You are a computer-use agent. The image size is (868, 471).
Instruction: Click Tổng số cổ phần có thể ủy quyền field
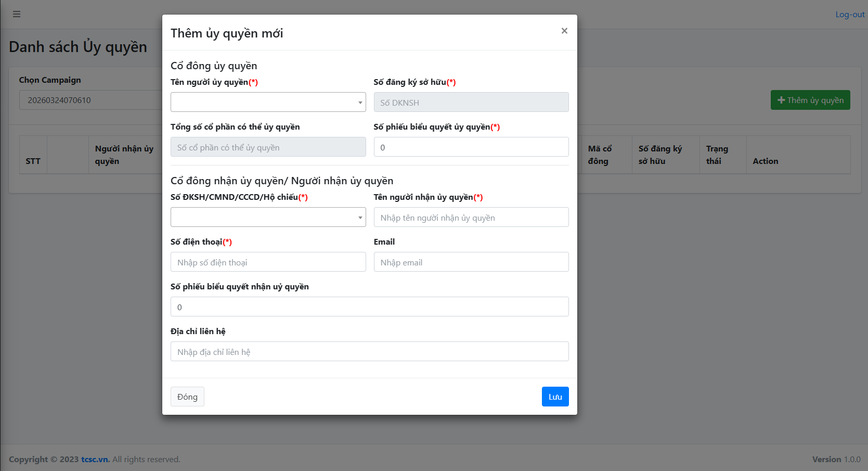click(x=268, y=147)
